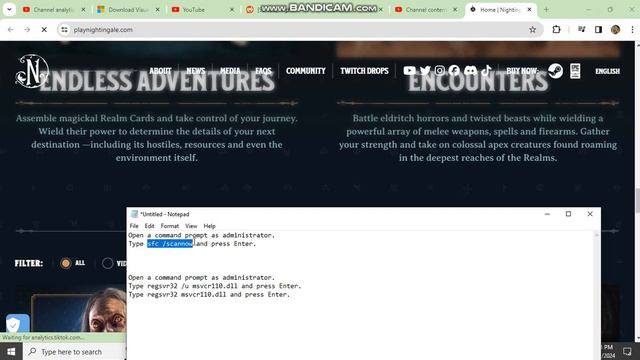Click the last line 'Type regsvr32 msvcr110.dll and press Enter.'
Viewport: 640px width, 360px height.
point(209,294)
